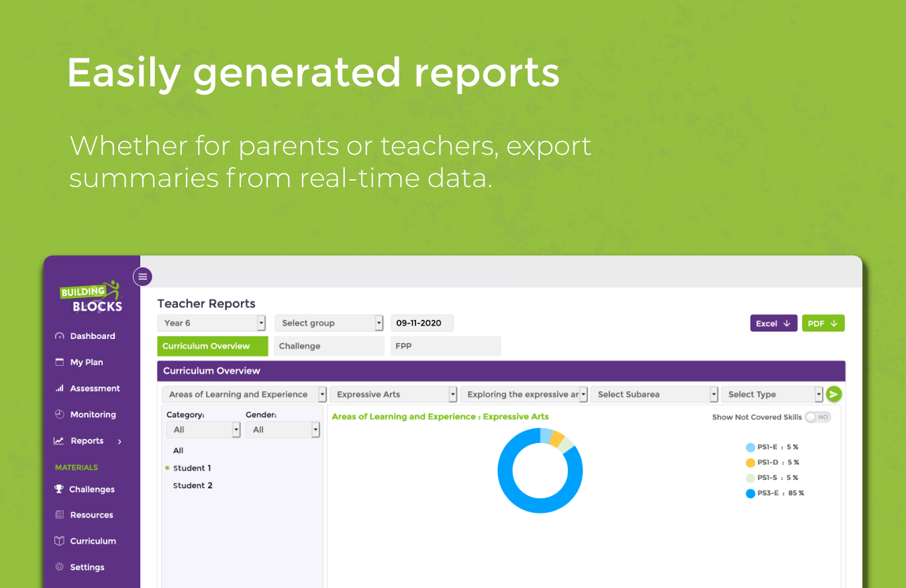The image size is (906, 588).
Task: Click the Teacher Reports page title
Action: [x=206, y=303]
